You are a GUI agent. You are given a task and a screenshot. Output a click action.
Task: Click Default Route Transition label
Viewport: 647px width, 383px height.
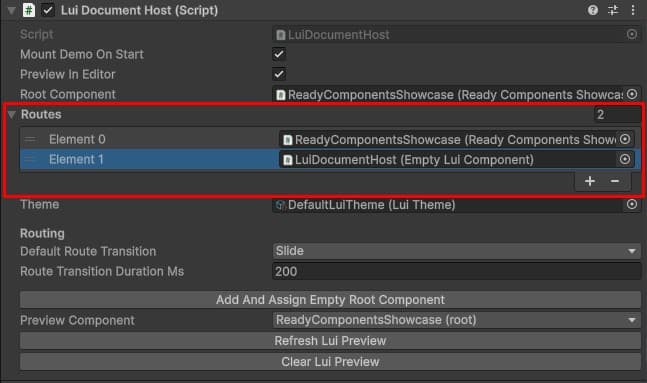click(88, 251)
